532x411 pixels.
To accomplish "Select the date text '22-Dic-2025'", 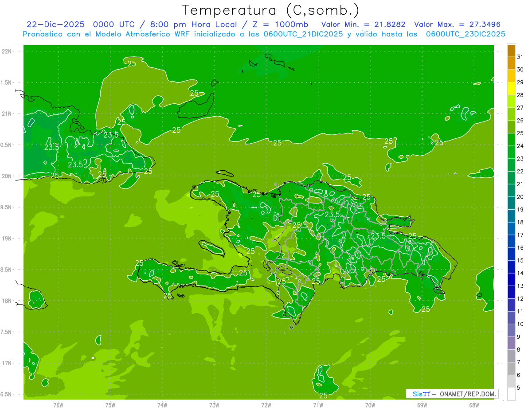I will point(55,24).
